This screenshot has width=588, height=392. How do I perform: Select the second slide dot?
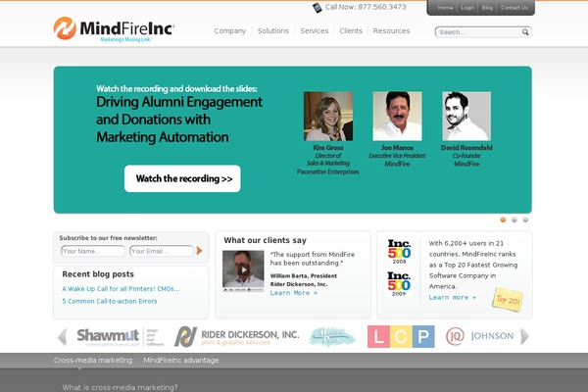point(514,220)
